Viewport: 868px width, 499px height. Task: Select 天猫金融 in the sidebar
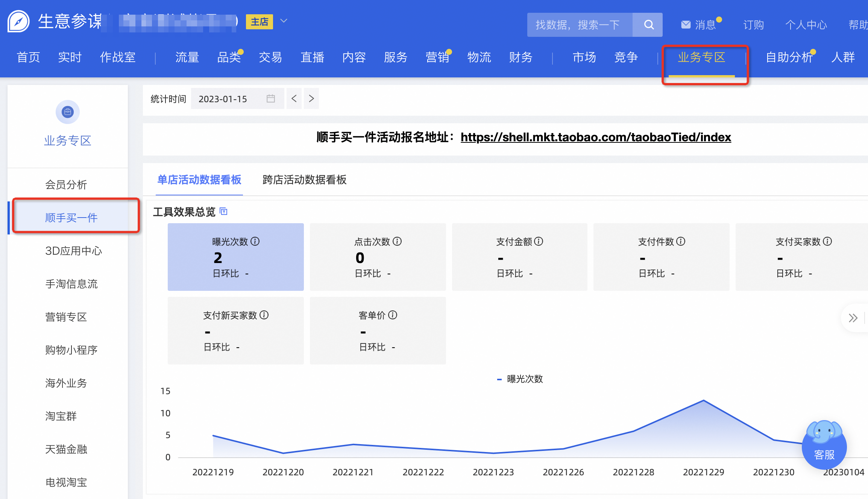pyautogui.click(x=66, y=449)
